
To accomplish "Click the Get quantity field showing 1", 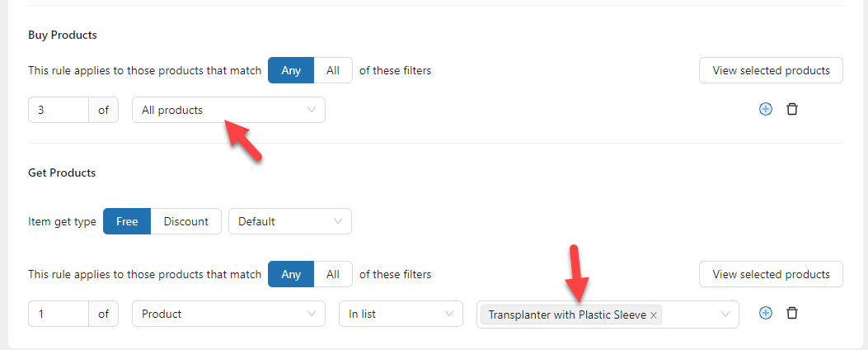I will pos(58,314).
